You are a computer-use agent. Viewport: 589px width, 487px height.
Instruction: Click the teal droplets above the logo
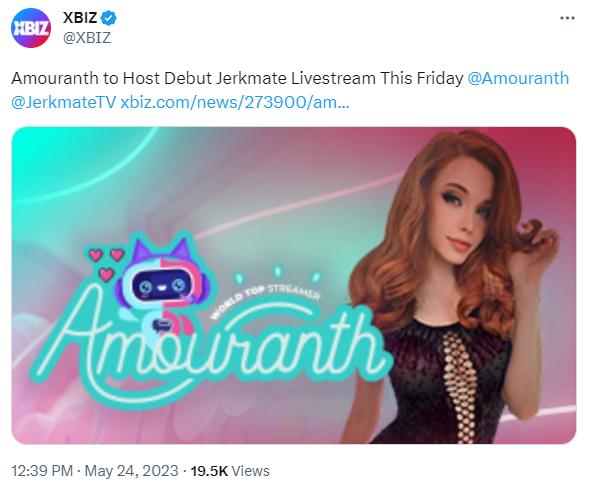(x=278, y=275)
